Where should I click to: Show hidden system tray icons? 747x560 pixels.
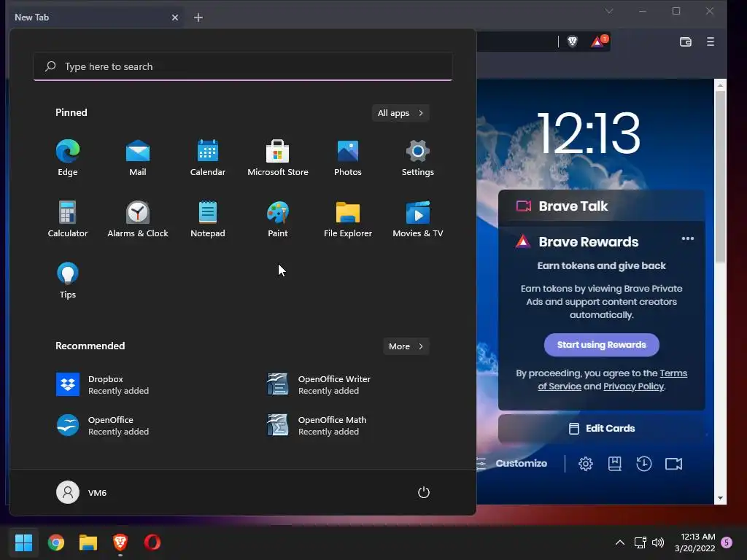tap(620, 542)
